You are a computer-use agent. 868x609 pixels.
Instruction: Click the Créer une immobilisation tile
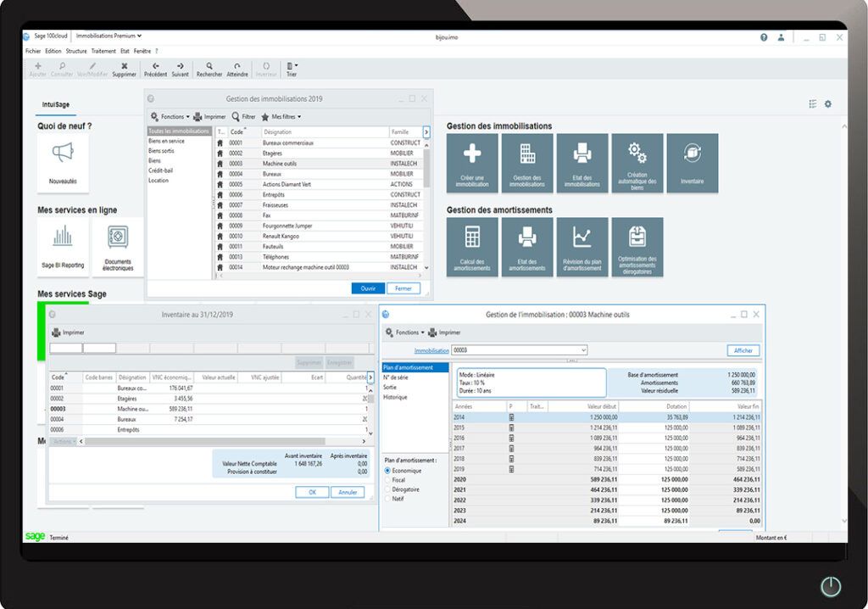click(472, 162)
